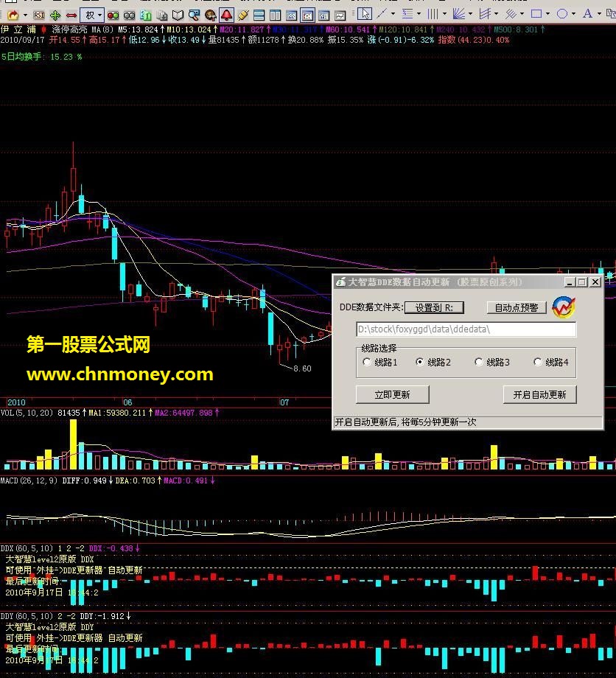Select the fan lines drawing tool
Image resolution: width=616 pixels, height=678 pixels.
tap(458, 14)
